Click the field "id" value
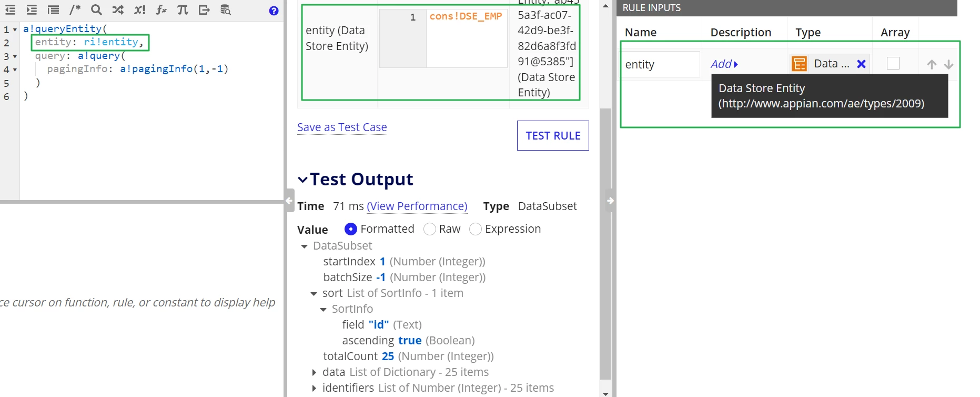 click(x=379, y=325)
